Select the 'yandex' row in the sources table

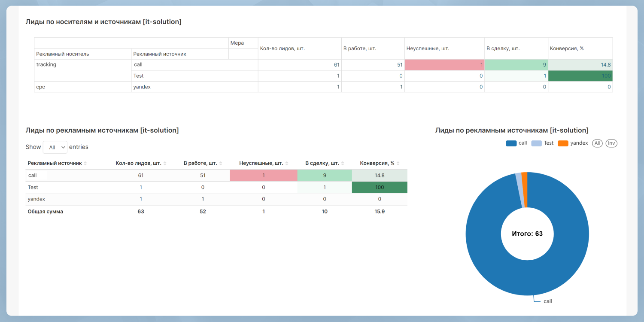[36, 199]
